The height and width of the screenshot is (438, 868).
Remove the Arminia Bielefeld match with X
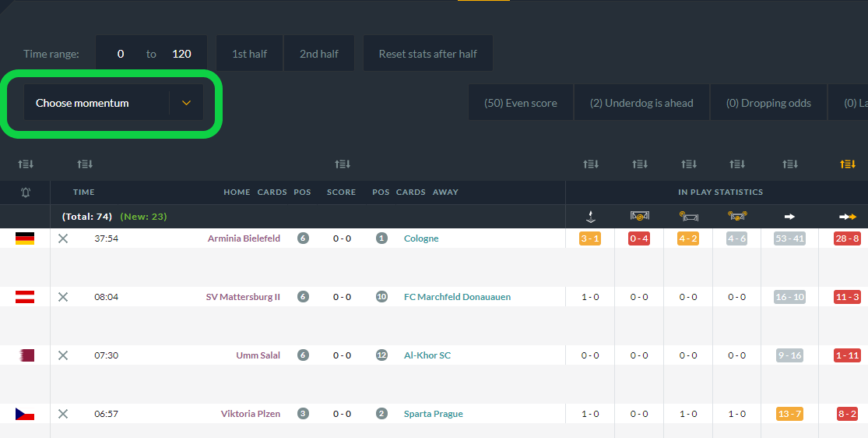pyautogui.click(x=63, y=238)
